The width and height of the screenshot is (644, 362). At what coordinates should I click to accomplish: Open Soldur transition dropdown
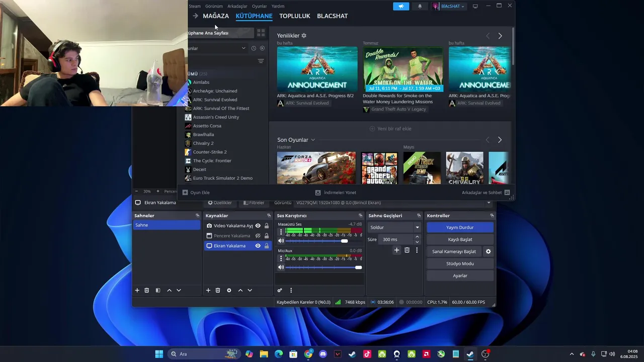[x=394, y=227]
